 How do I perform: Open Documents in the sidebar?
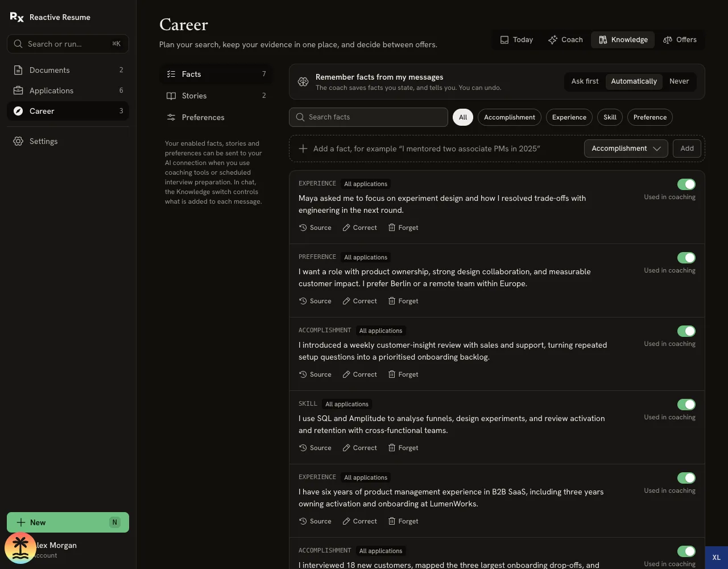pos(68,70)
